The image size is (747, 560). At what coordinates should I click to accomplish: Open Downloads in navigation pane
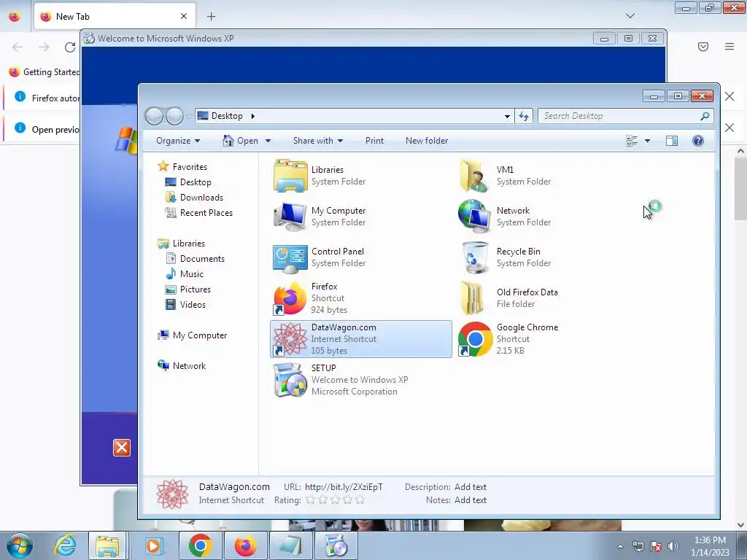click(194, 197)
